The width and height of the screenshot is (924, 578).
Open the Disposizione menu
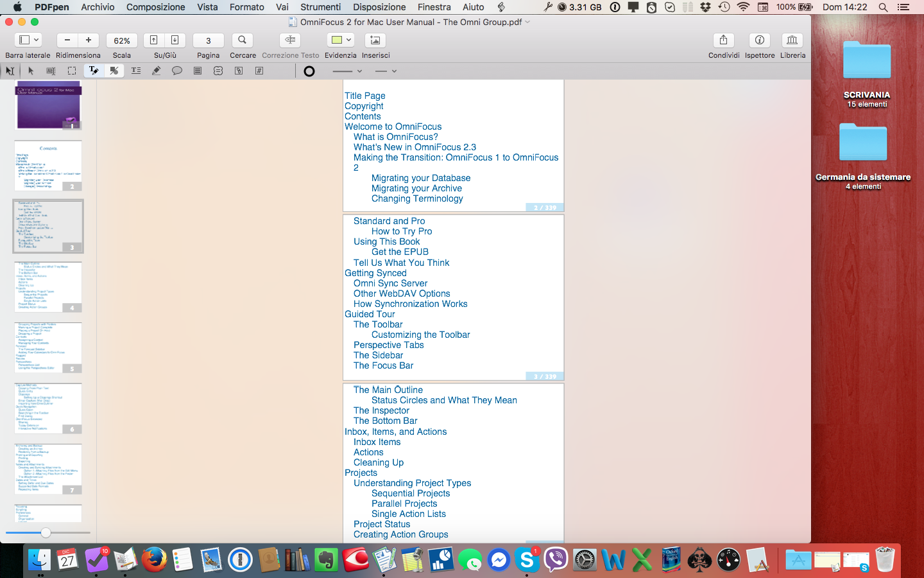point(379,7)
